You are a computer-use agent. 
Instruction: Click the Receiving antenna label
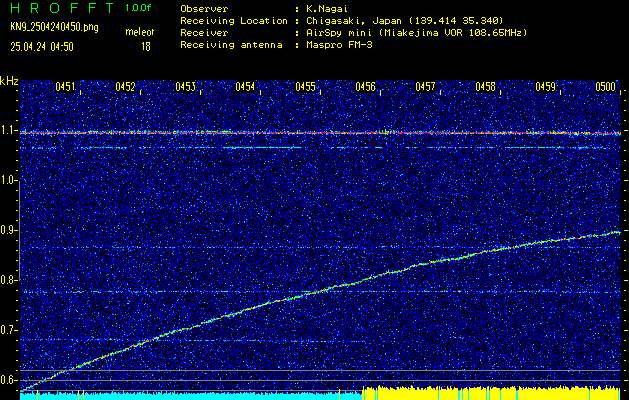(x=231, y=45)
